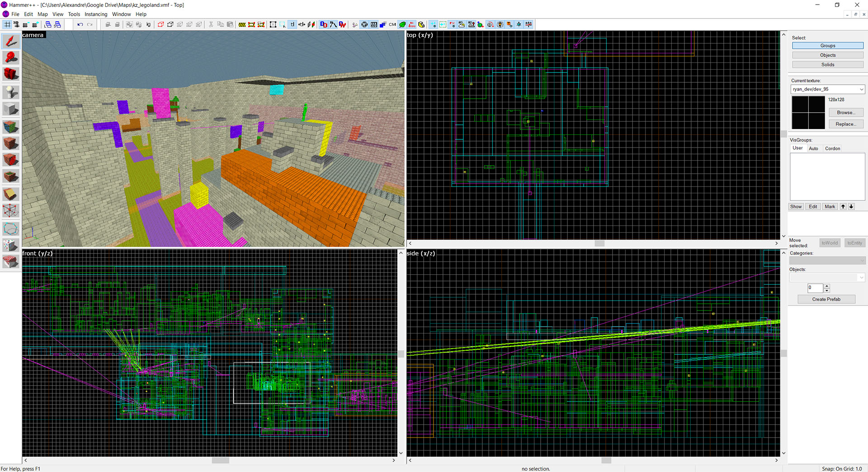Select the Clipping tool
This screenshot has width=868, height=472.
10,194
